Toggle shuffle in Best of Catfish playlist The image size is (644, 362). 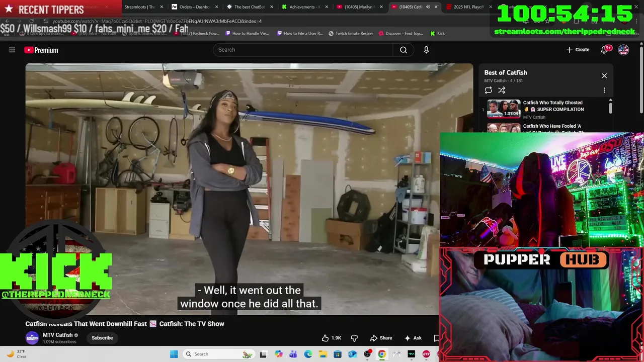coord(502,90)
